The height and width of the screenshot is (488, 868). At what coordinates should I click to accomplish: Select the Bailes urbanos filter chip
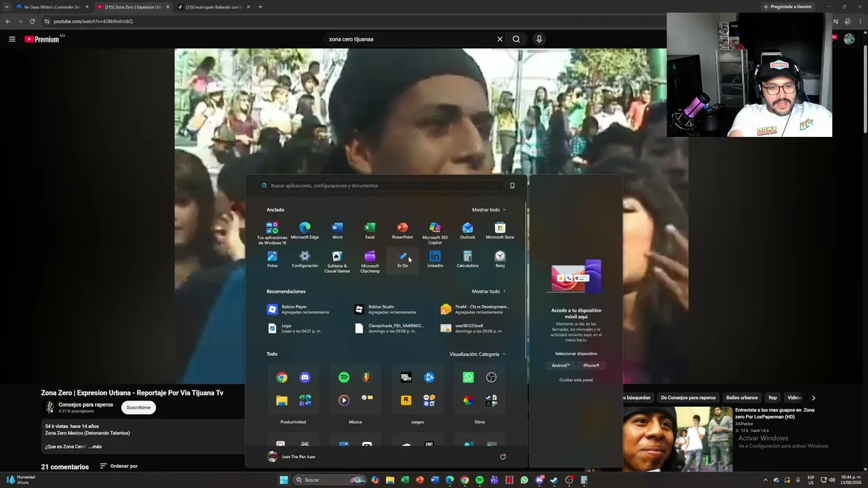point(742,398)
